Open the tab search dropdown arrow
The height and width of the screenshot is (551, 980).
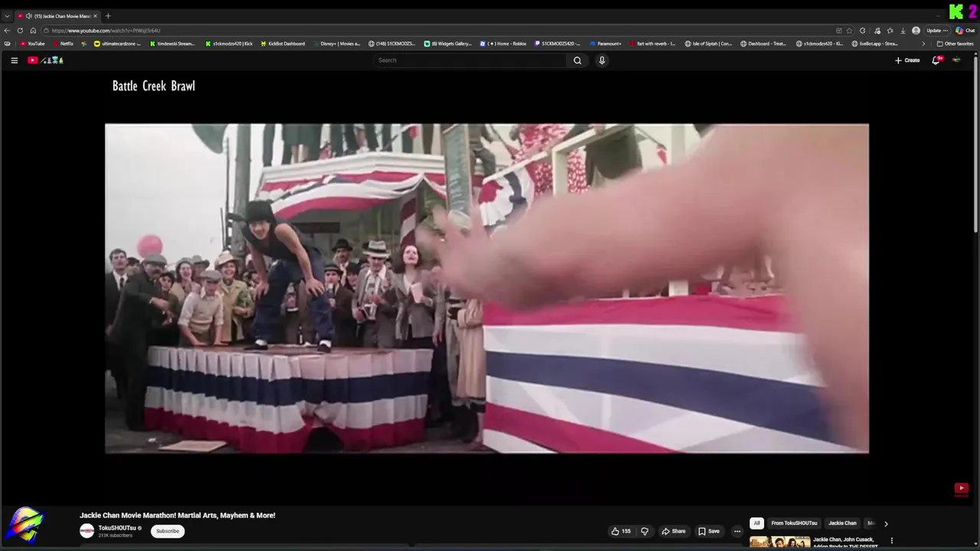coord(7,16)
